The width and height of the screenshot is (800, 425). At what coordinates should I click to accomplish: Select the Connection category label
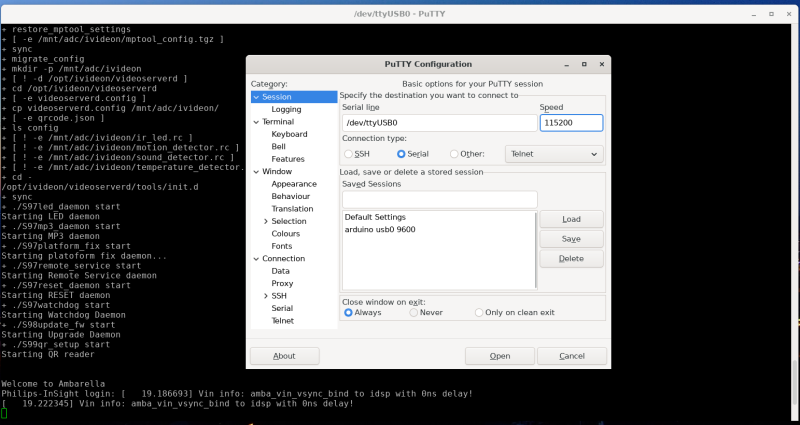point(283,259)
